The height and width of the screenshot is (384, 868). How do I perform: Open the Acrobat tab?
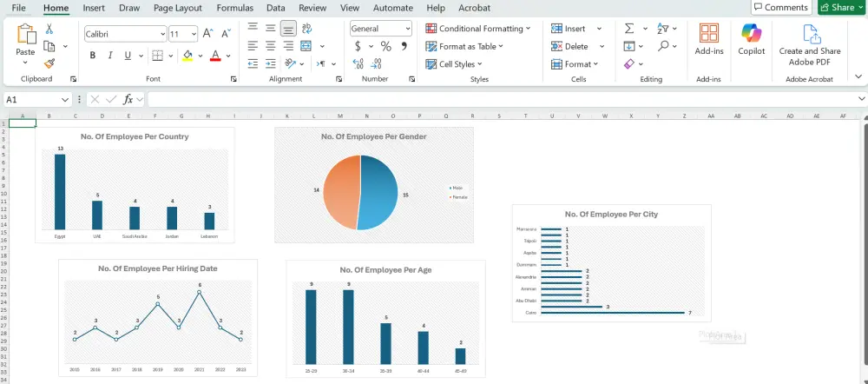point(475,8)
